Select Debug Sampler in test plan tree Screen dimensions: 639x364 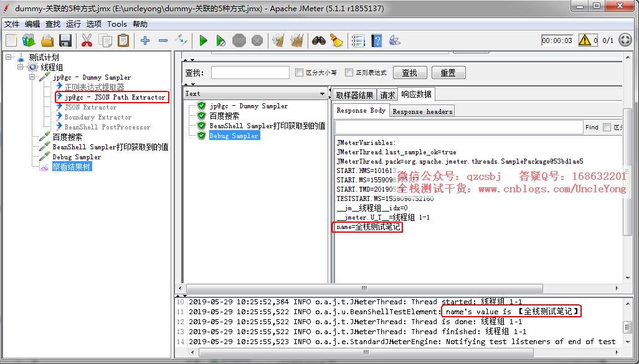coord(77,157)
